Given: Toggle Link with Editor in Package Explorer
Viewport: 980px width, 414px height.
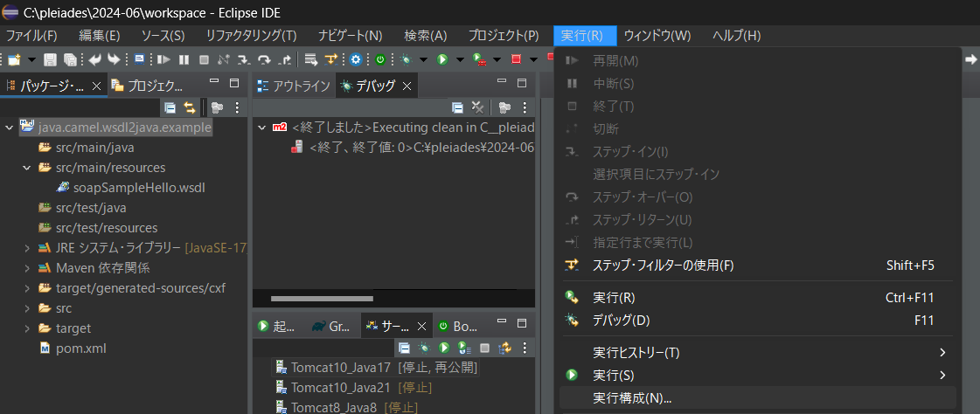Looking at the screenshot, I should click(190, 107).
